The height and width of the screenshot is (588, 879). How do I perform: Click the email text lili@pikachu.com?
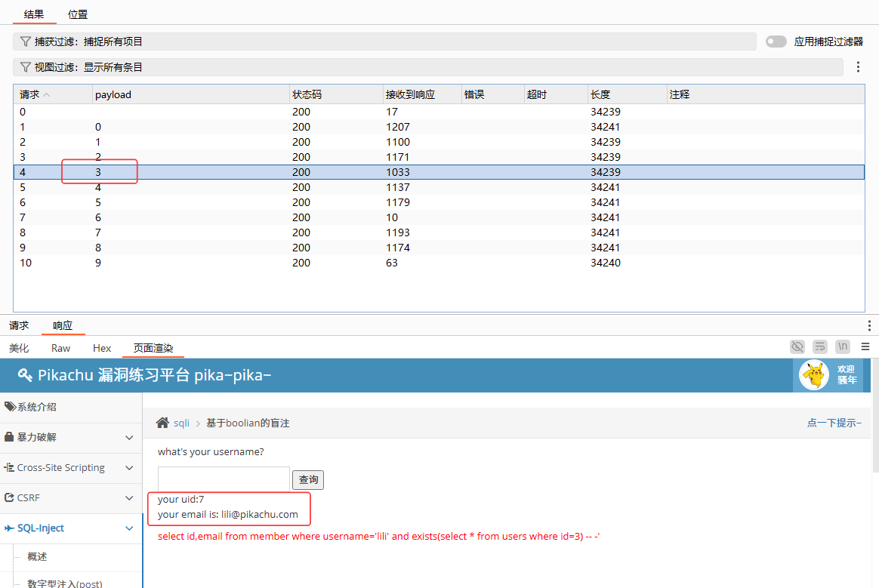pyautogui.click(x=260, y=515)
